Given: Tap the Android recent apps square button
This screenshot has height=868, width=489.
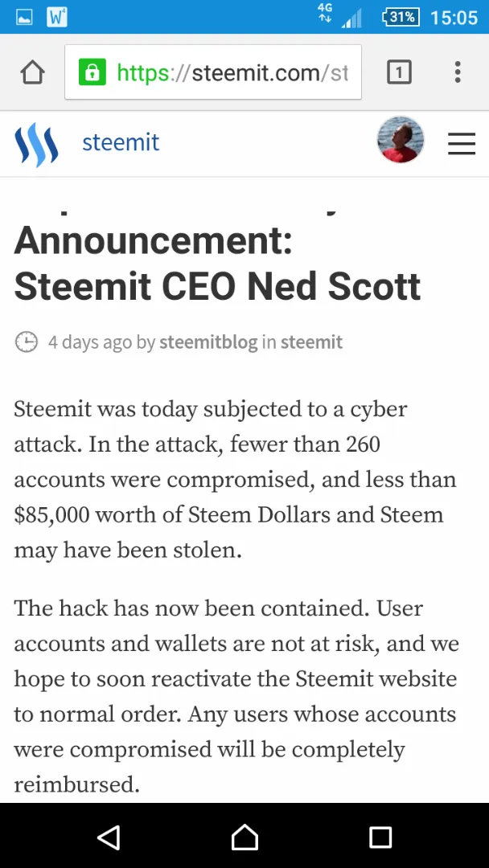Looking at the screenshot, I should 380,837.
